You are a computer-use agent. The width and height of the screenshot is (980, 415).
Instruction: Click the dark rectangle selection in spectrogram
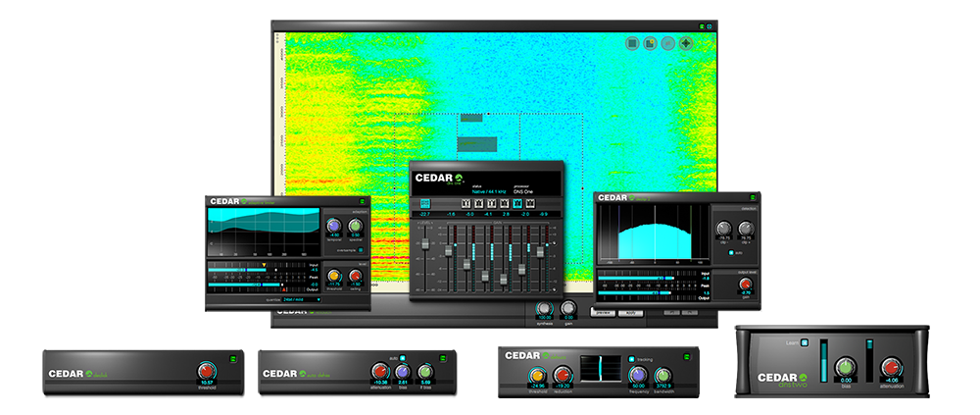[477, 144]
